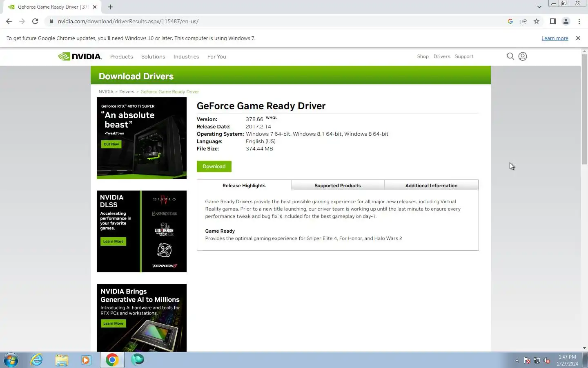
Task: Bookmark this page with star icon
Action: (537, 21)
